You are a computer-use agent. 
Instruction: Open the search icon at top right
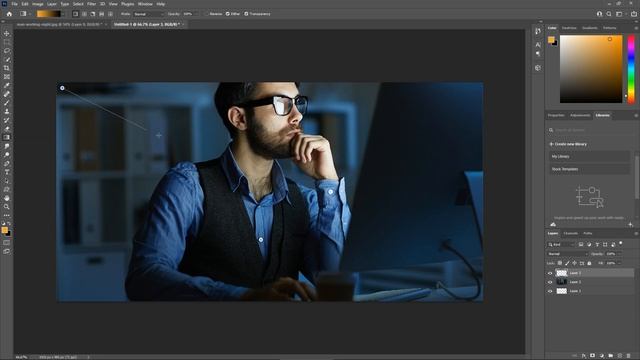pos(609,14)
